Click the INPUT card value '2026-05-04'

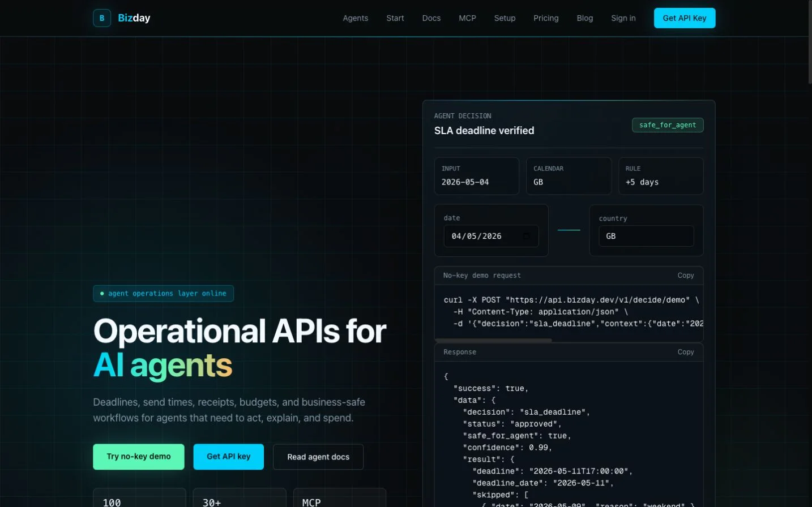[x=465, y=182]
